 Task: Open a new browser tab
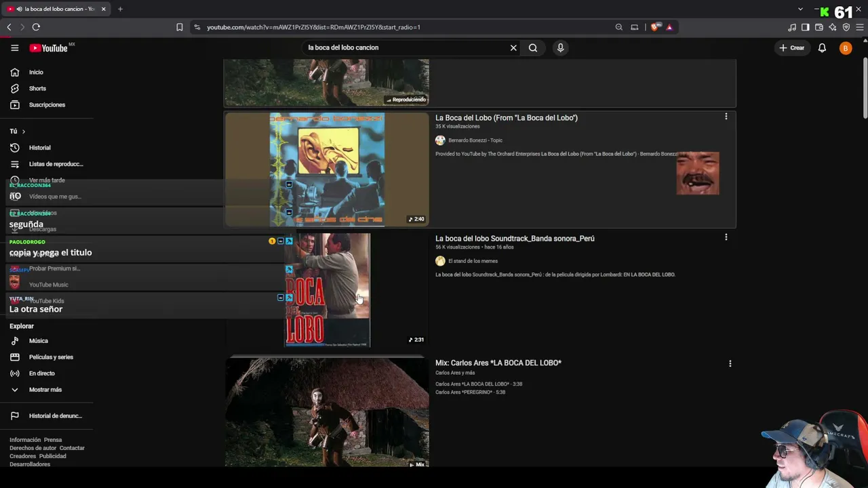click(x=120, y=9)
